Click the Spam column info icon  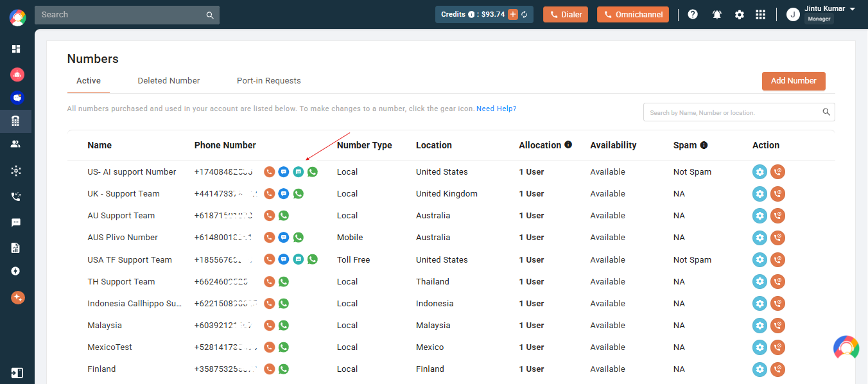(704, 145)
